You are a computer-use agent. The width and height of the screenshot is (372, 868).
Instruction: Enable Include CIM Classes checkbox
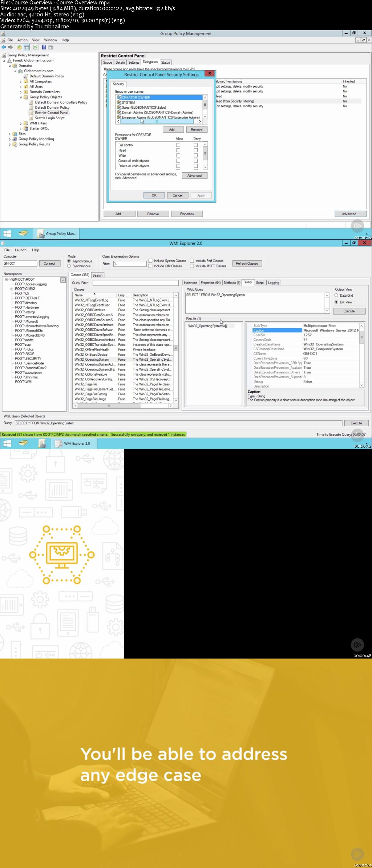point(150,266)
